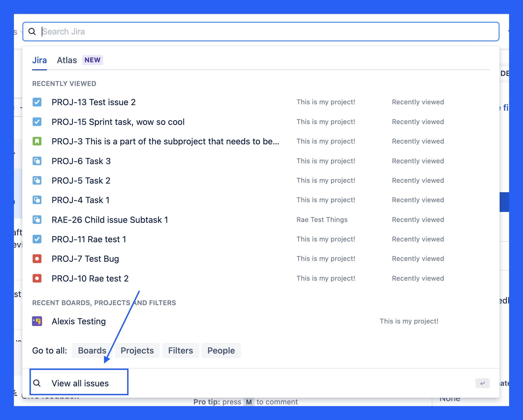Open PROJ-15 Sprint task, wow so cool

[x=118, y=122]
